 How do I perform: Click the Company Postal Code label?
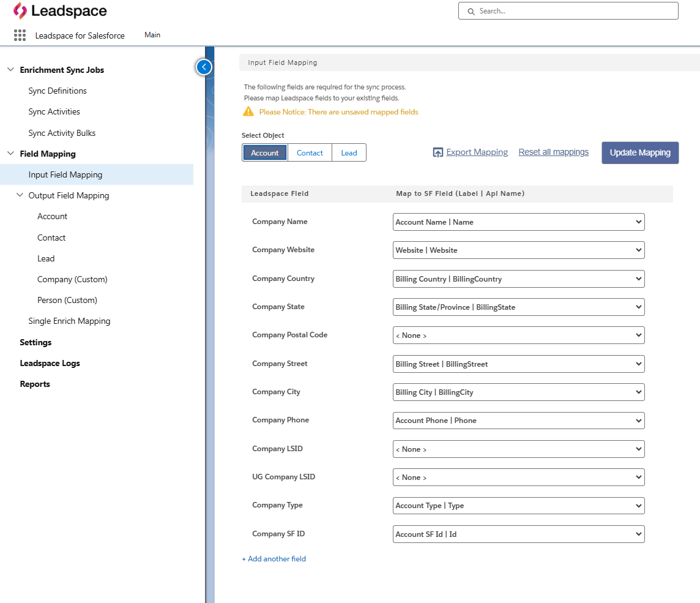point(290,334)
